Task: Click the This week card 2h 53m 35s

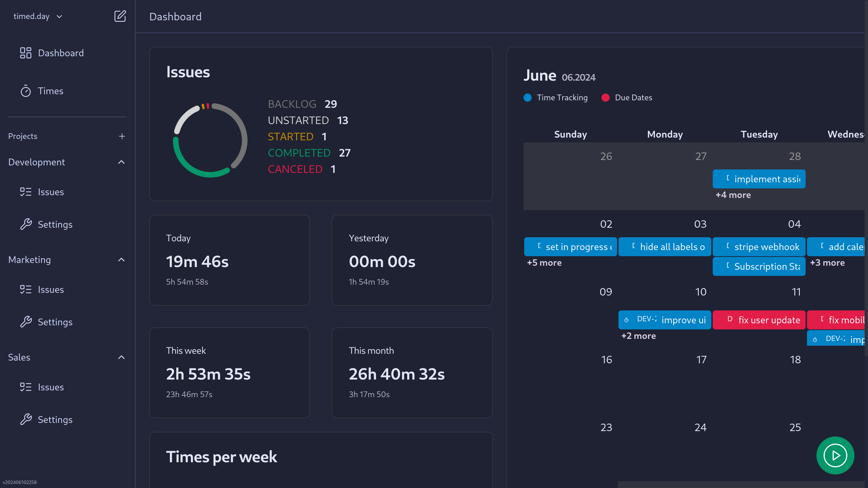Action: [x=230, y=373]
